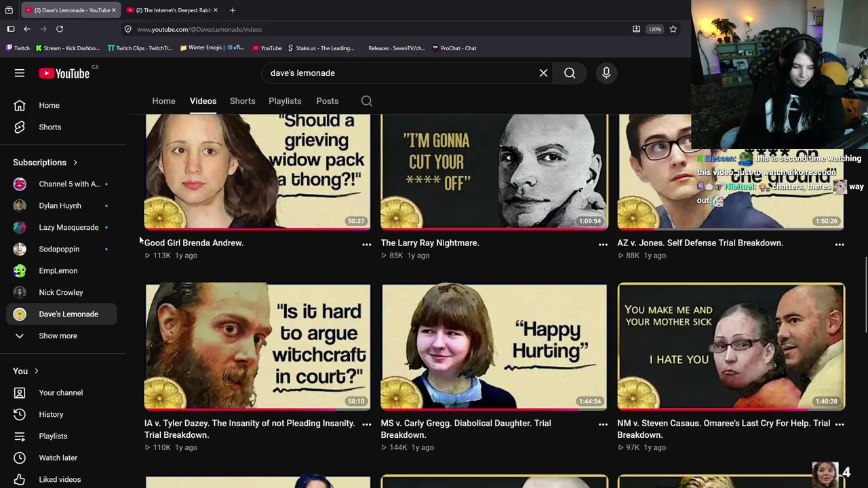Open the Twitch bookmark
868x488 pixels.
click(x=18, y=48)
